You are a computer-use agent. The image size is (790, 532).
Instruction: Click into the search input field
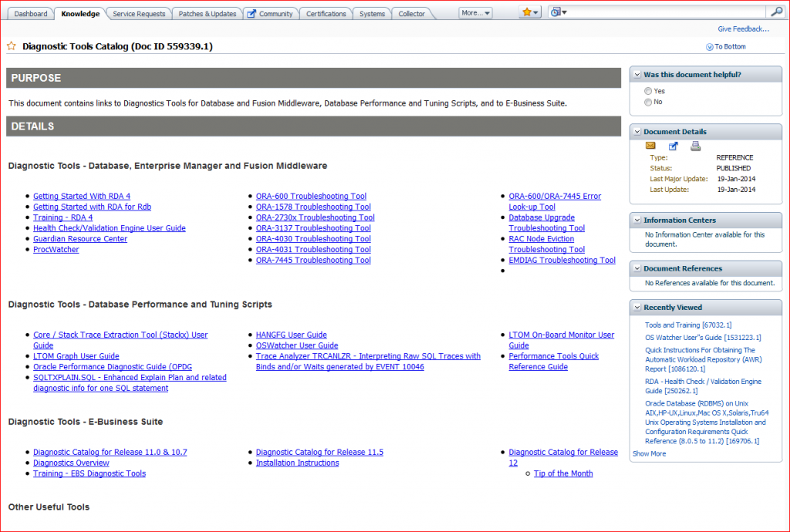[665, 12]
